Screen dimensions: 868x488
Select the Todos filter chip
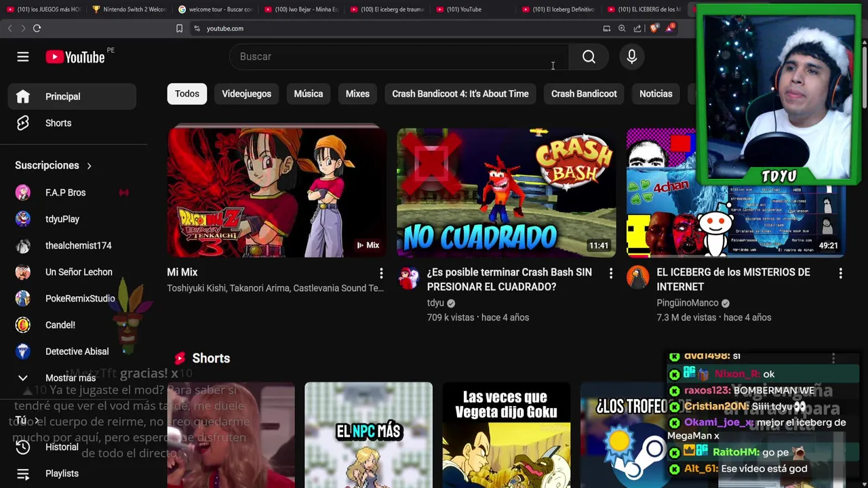pyautogui.click(x=187, y=94)
